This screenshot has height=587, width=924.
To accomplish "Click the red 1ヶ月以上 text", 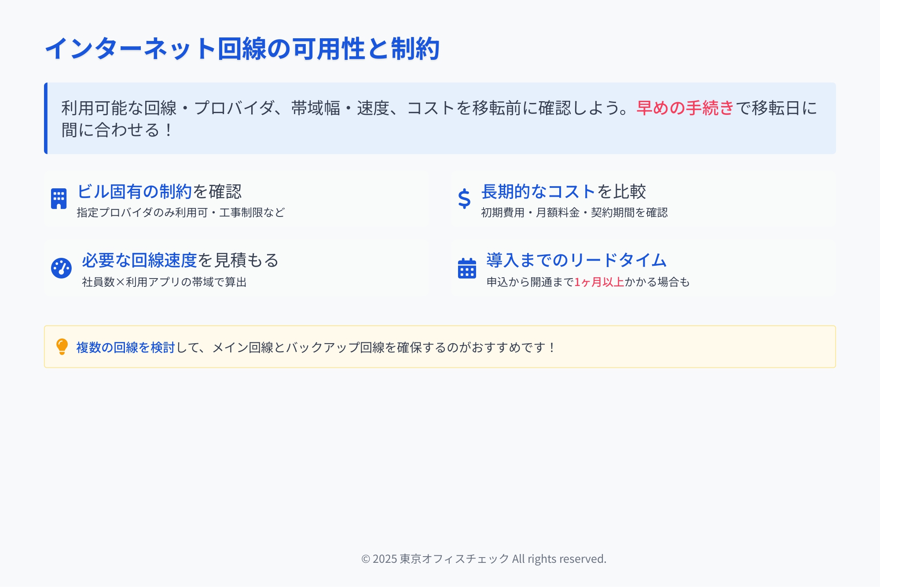I will coord(599,282).
